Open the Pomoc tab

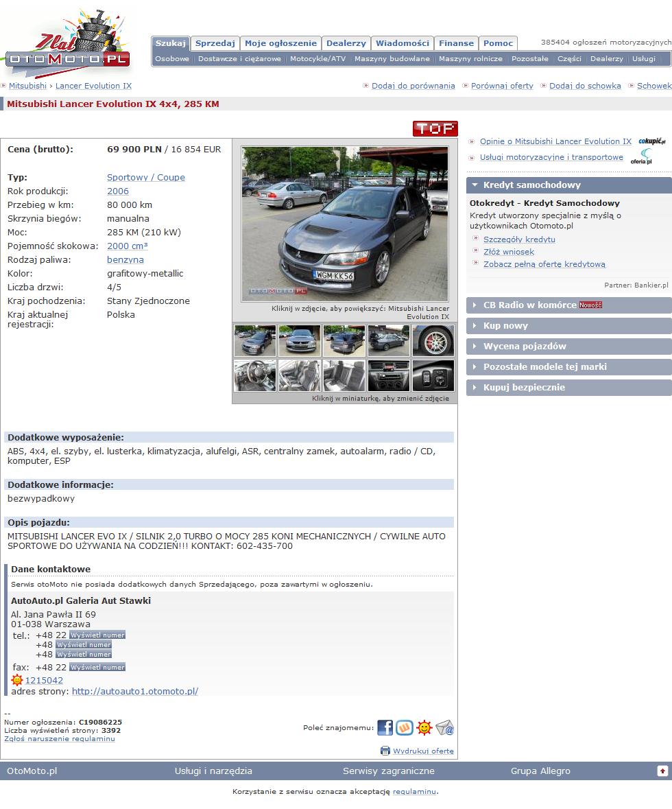click(x=499, y=43)
